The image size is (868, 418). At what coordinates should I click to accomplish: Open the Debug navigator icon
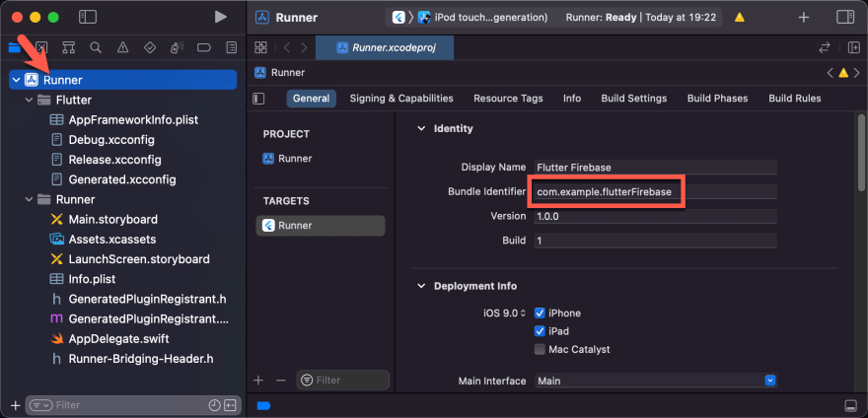177,47
